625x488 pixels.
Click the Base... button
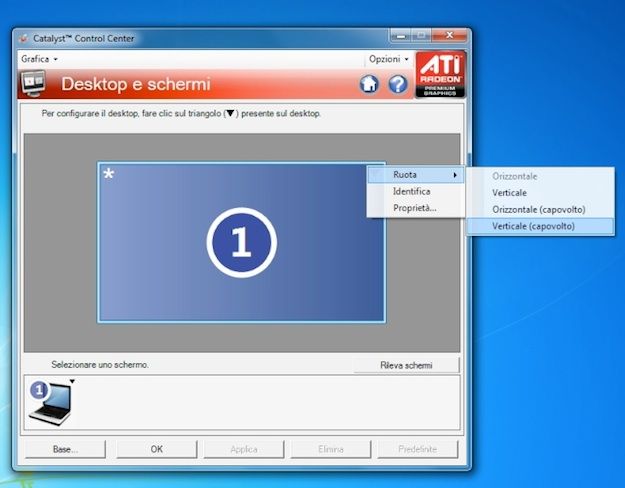(x=65, y=449)
